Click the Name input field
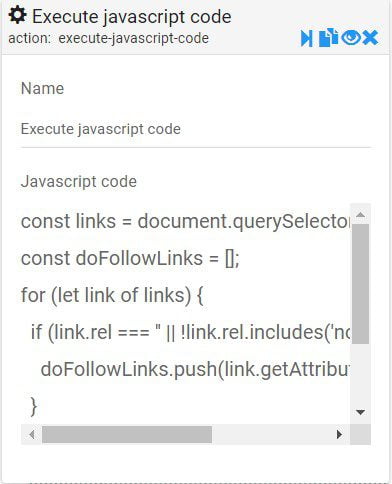Image resolution: width=392 pixels, height=484 pixels. (x=196, y=129)
